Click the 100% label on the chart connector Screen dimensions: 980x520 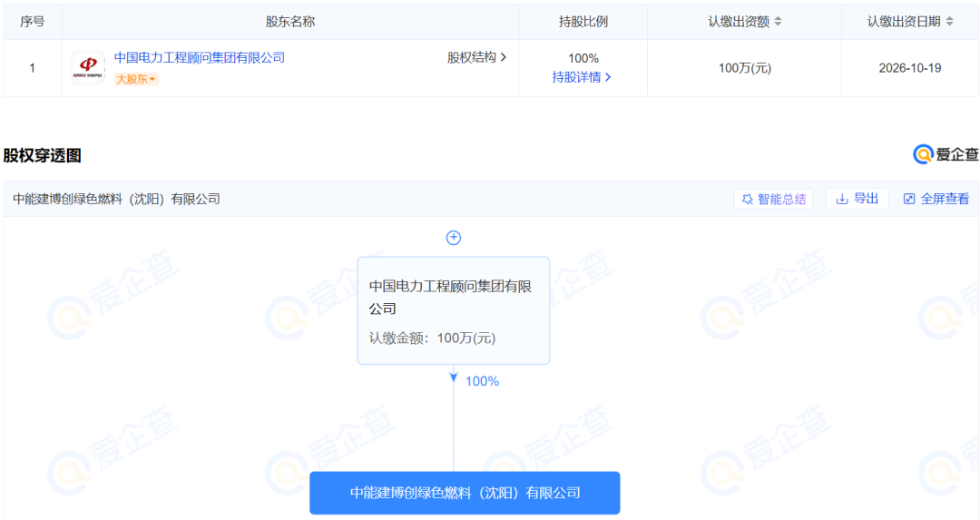(x=482, y=381)
